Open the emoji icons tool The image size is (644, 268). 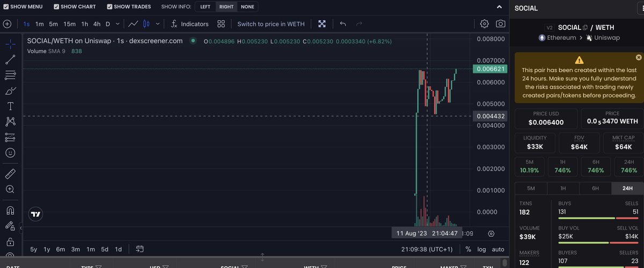click(x=10, y=153)
